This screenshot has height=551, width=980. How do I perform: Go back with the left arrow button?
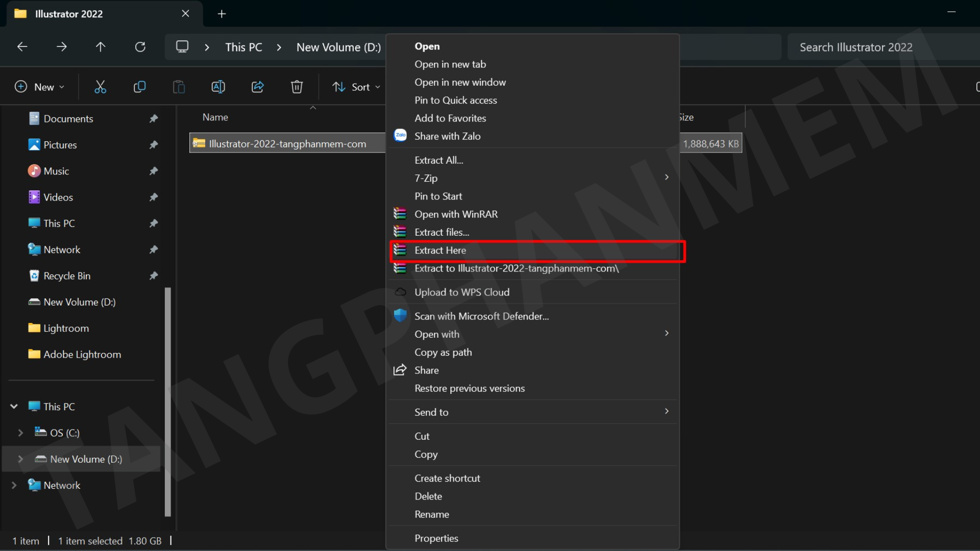point(22,47)
